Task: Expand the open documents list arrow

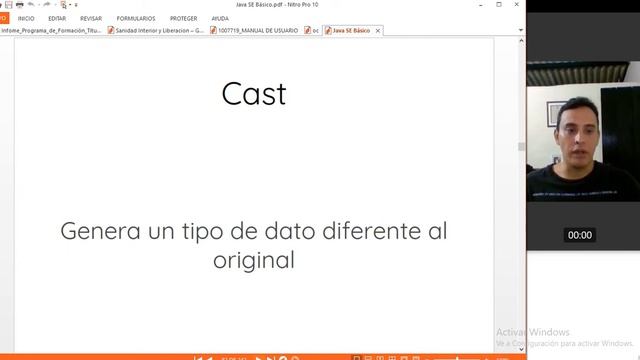Action: coord(520,30)
